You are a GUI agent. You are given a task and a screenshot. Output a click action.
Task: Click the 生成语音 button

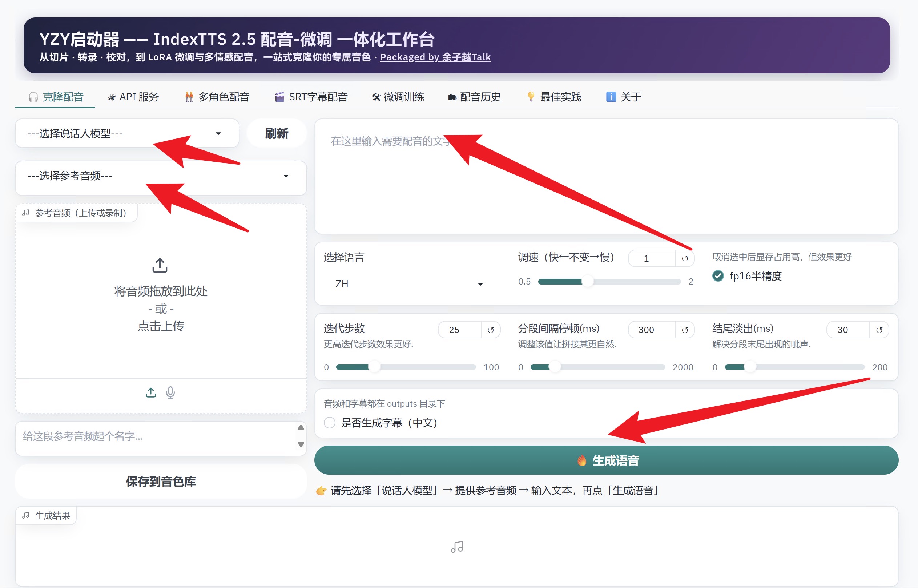pos(606,460)
